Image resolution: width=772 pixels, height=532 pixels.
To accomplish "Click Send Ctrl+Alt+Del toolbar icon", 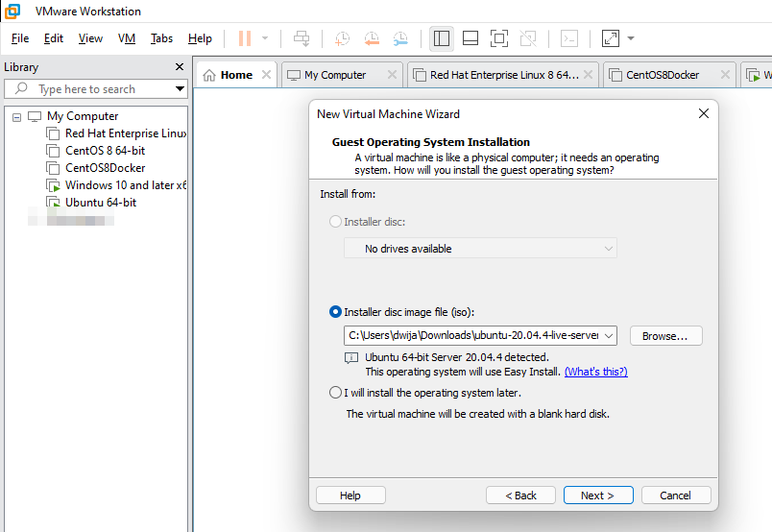I will pos(302,38).
